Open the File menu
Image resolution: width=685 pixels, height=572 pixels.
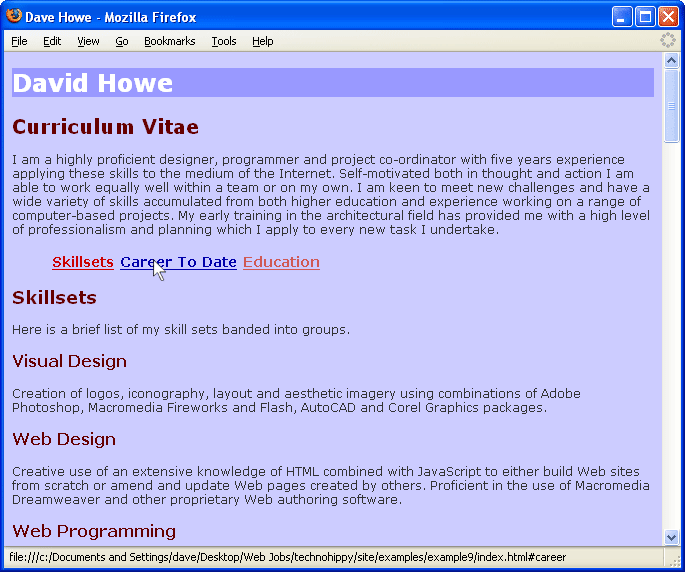(19, 41)
